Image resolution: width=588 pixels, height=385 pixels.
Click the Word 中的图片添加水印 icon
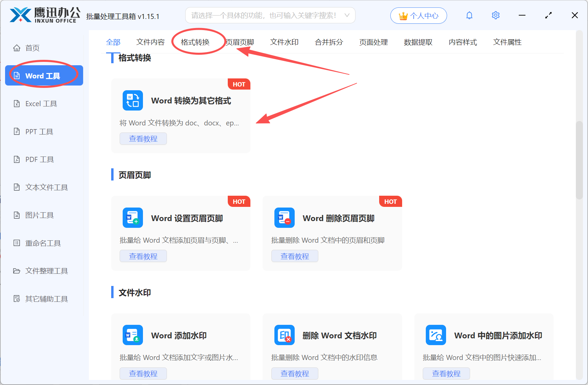[x=436, y=335]
